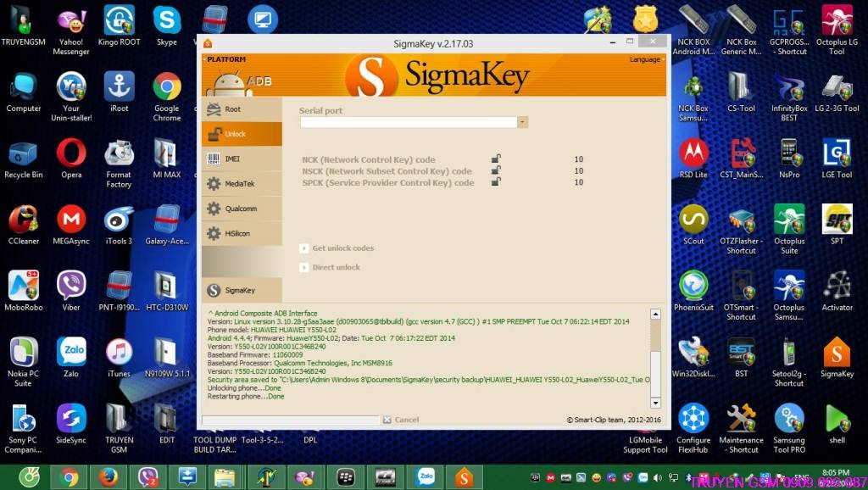Select the iTools 3 desktop icon
Image resolution: width=868 pixels, height=490 pixels.
pos(119,226)
